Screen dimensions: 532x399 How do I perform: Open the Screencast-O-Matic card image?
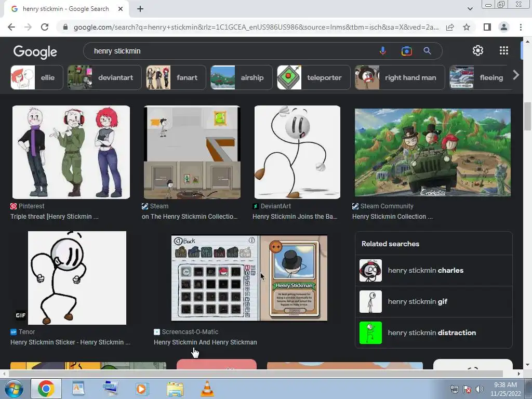coord(249,278)
